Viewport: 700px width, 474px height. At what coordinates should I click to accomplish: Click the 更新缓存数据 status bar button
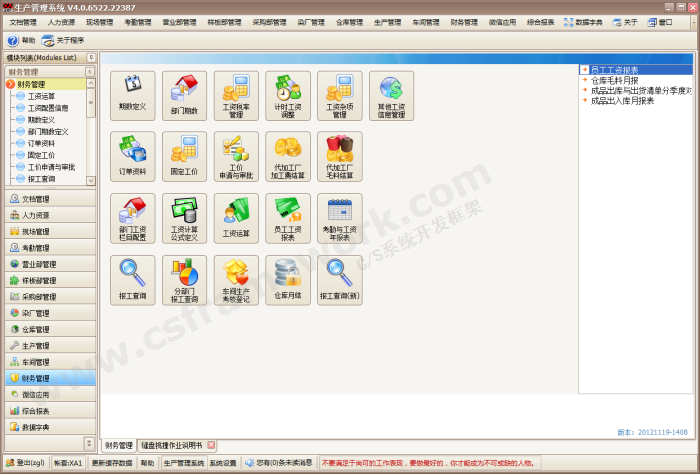111,463
